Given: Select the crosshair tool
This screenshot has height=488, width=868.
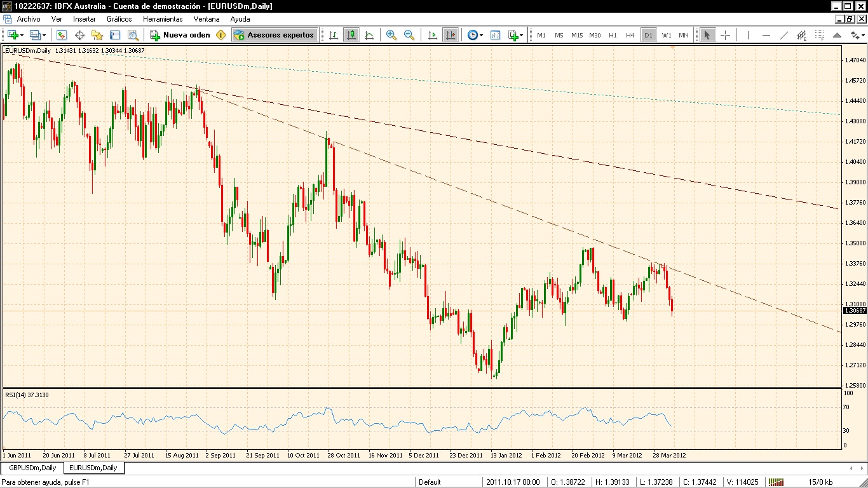Looking at the screenshot, I should [x=725, y=35].
